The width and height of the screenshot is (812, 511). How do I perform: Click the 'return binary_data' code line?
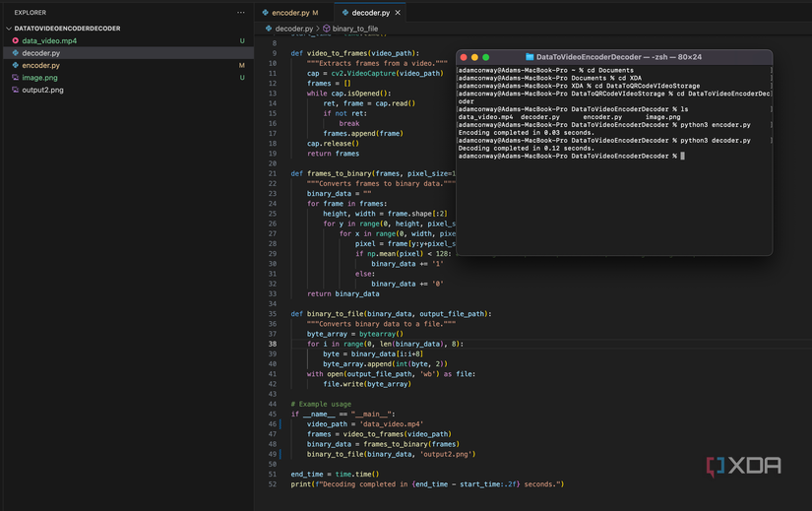343,293
